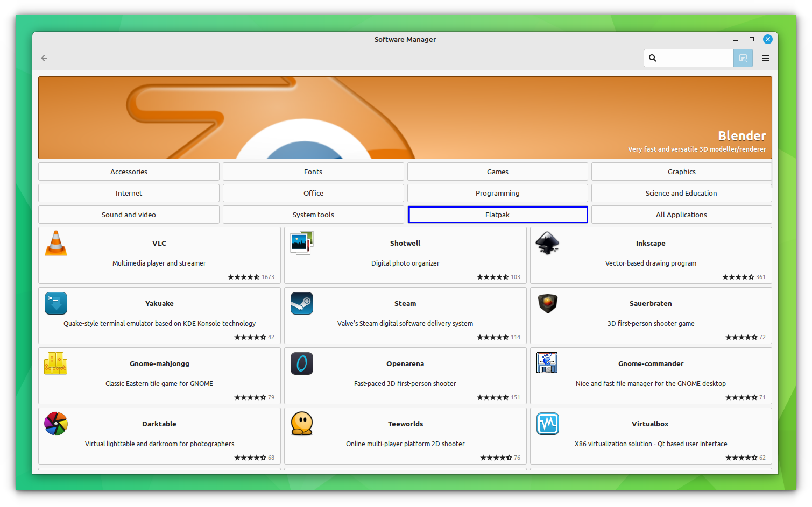This screenshot has width=812, height=507.
Task: Browse the Games category
Action: pos(497,171)
